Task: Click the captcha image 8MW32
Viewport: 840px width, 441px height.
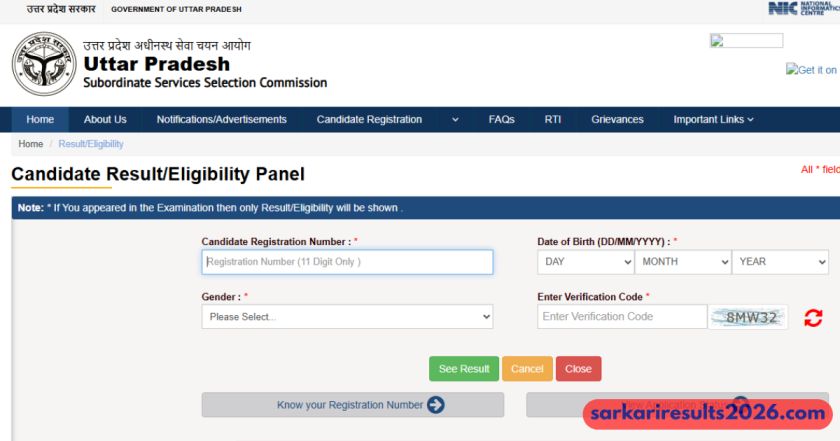Action: click(x=750, y=317)
